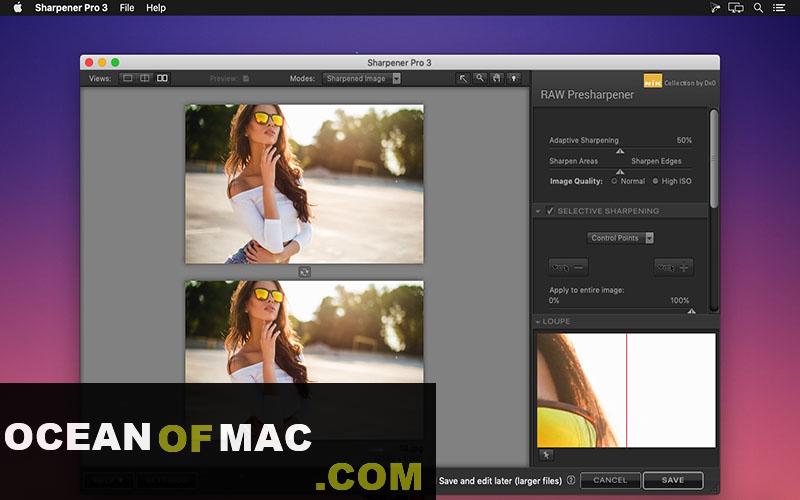Collapse the Loupe section
The height and width of the screenshot is (500, 800).
point(538,322)
